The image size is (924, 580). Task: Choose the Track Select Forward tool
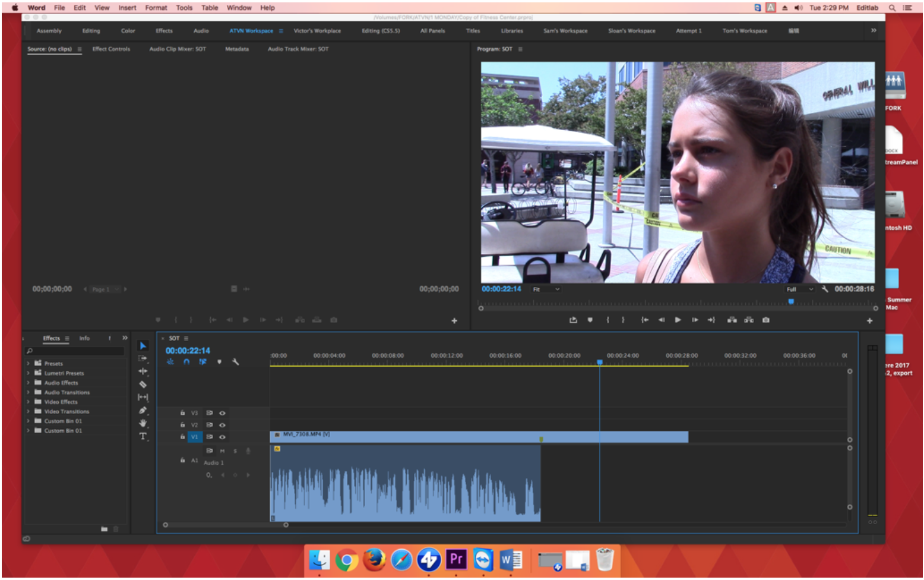(x=143, y=358)
